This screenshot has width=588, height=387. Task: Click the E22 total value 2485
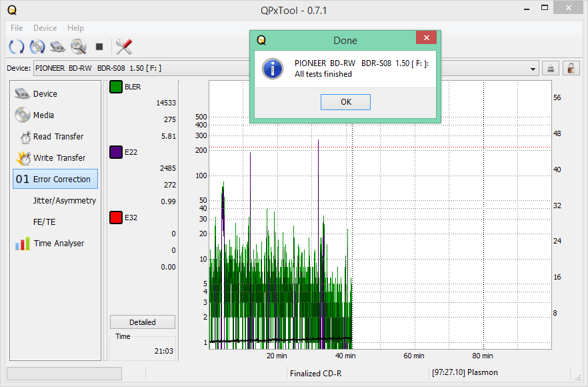(167, 168)
